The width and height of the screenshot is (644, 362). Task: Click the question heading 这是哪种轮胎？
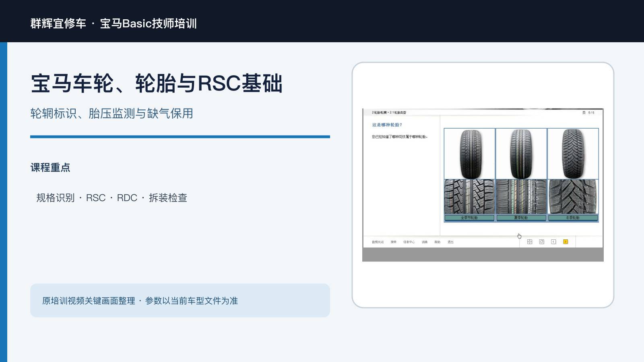point(387,125)
